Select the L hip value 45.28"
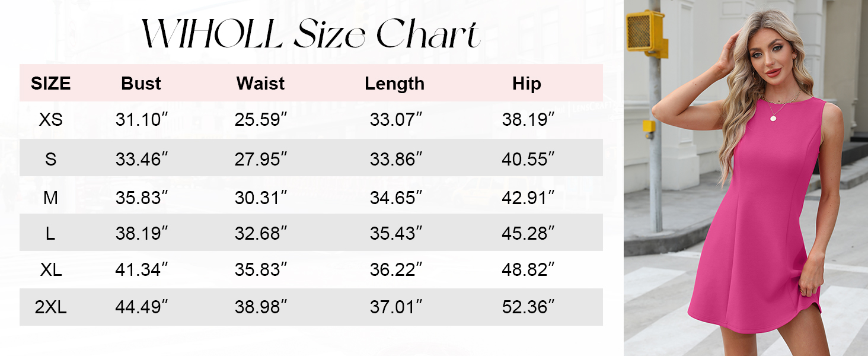This screenshot has width=868, height=356. [528, 233]
